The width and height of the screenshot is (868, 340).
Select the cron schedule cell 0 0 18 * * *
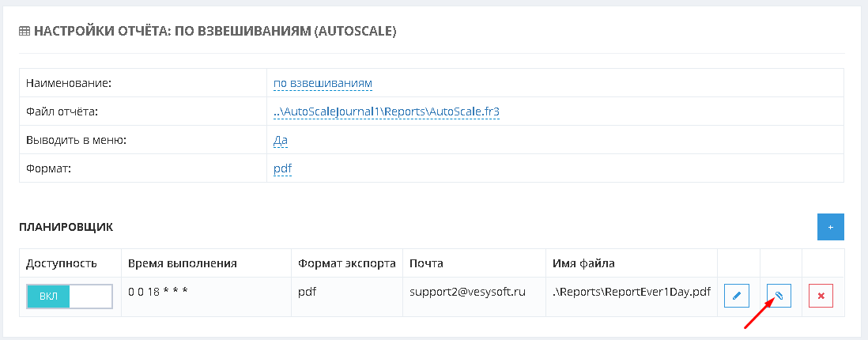pyautogui.click(x=158, y=293)
